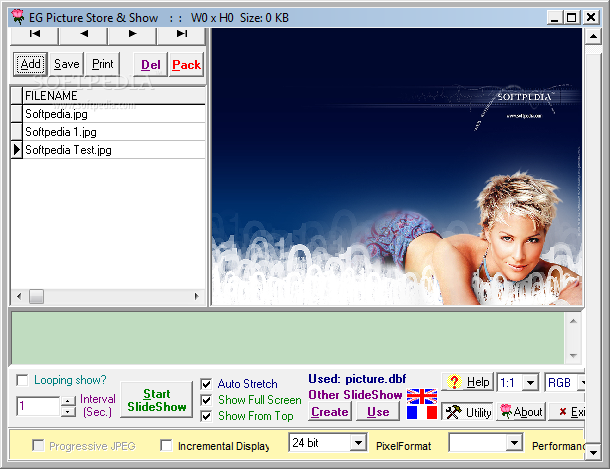Screen dimensions: 610x469
Task: Toggle Show From Top checkbox
Action: [x=206, y=416]
